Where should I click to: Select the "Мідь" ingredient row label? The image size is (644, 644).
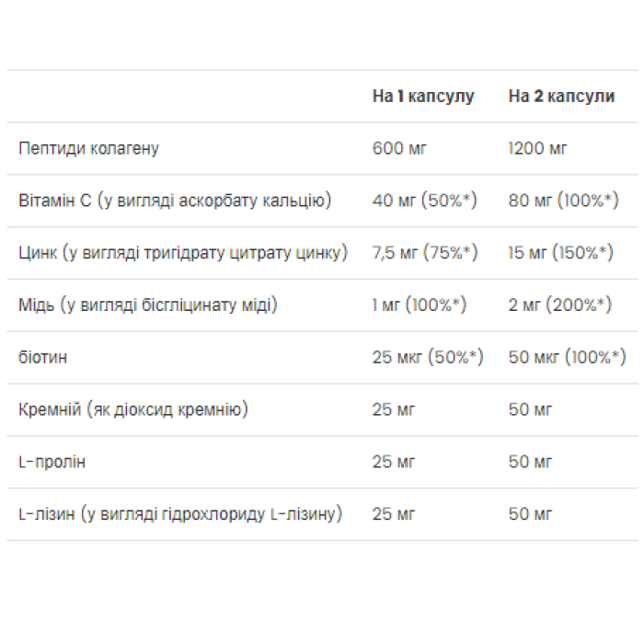click(148, 305)
